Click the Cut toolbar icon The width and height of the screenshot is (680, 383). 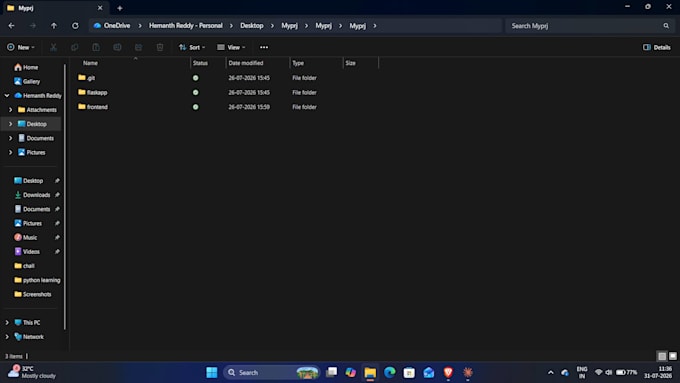(x=53, y=47)
